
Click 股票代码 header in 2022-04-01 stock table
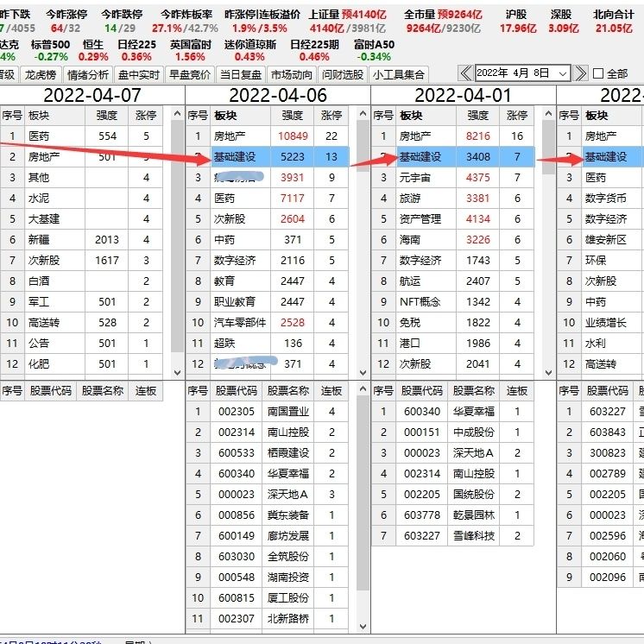[422, 390]
